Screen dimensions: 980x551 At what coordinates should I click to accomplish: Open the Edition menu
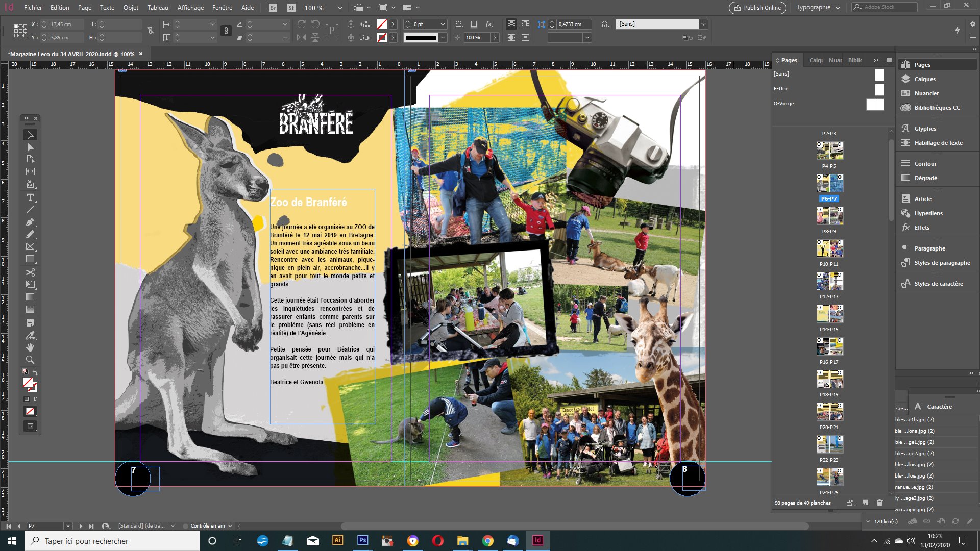point(60,8)
